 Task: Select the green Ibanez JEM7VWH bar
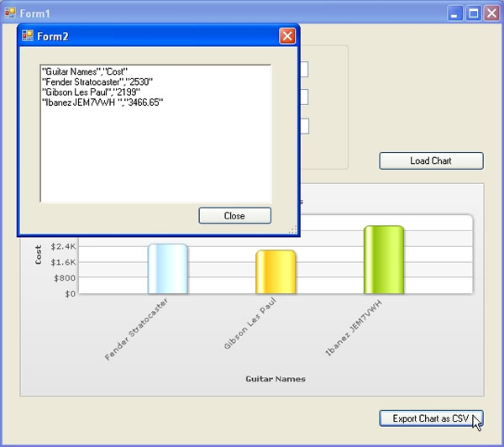click(x=384, y=260)
